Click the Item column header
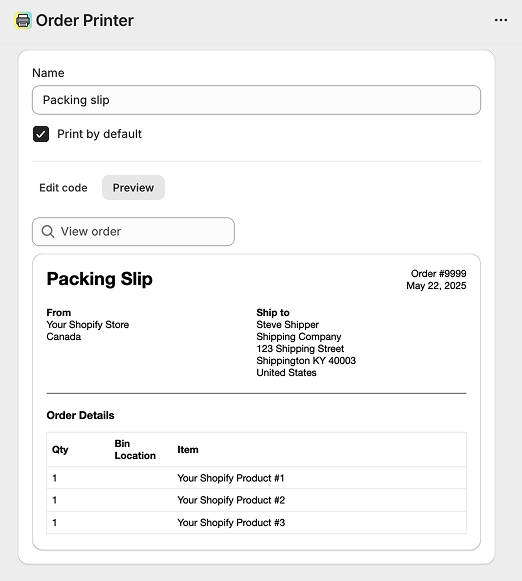The image size is (522, 581). point(188,449)
